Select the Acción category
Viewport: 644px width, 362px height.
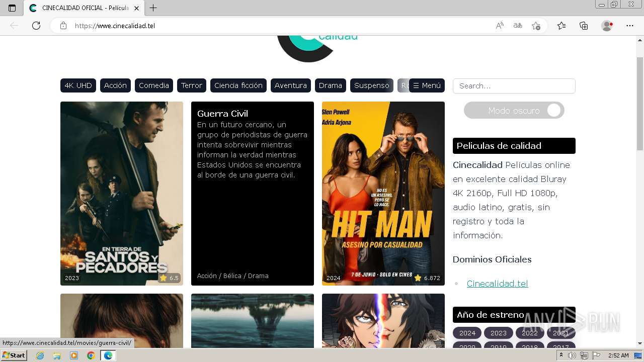(115, 85)
